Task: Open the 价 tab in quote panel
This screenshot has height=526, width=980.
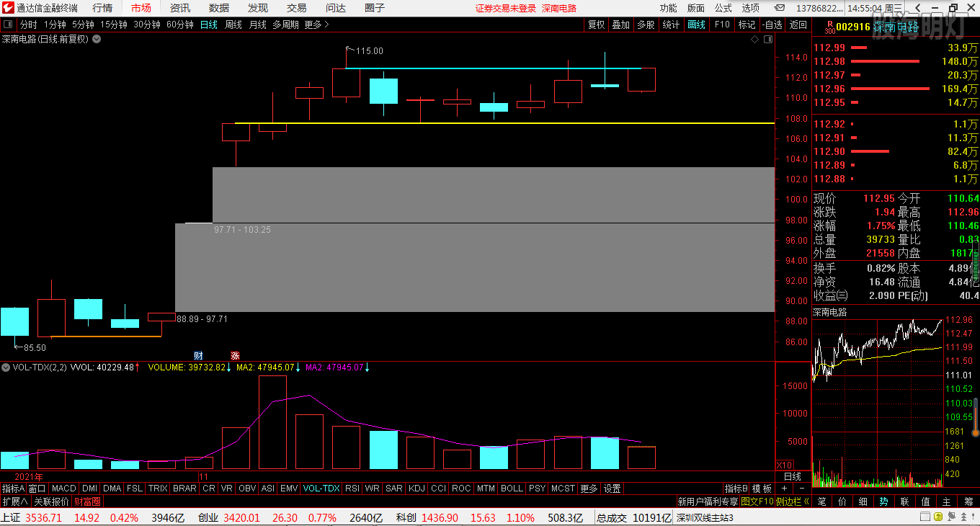Action: (842, 502)
